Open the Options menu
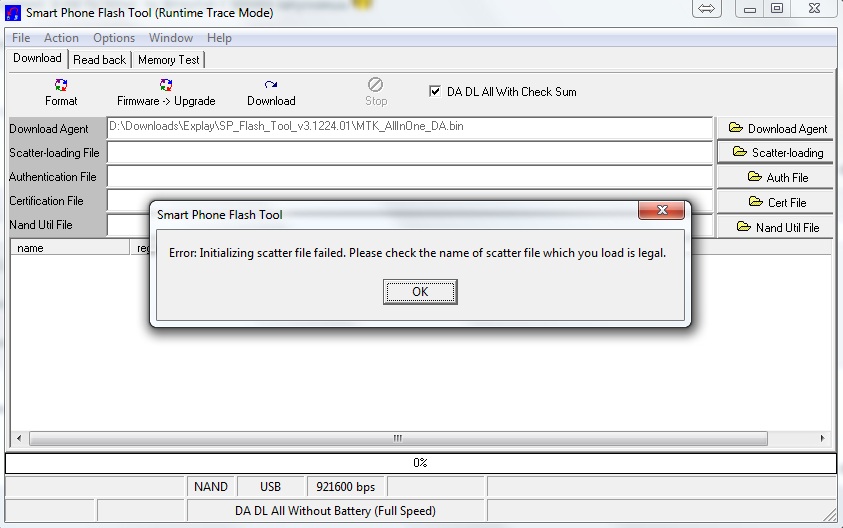843x528 pixels. pyautogui.click(x=114, y=38)
